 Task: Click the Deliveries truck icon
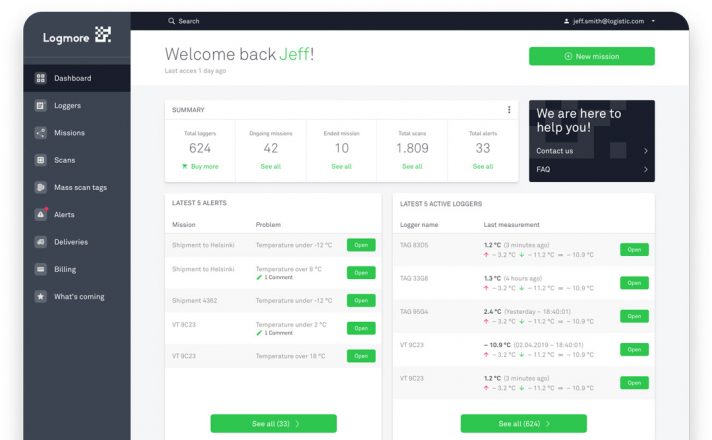click(40, 242)
